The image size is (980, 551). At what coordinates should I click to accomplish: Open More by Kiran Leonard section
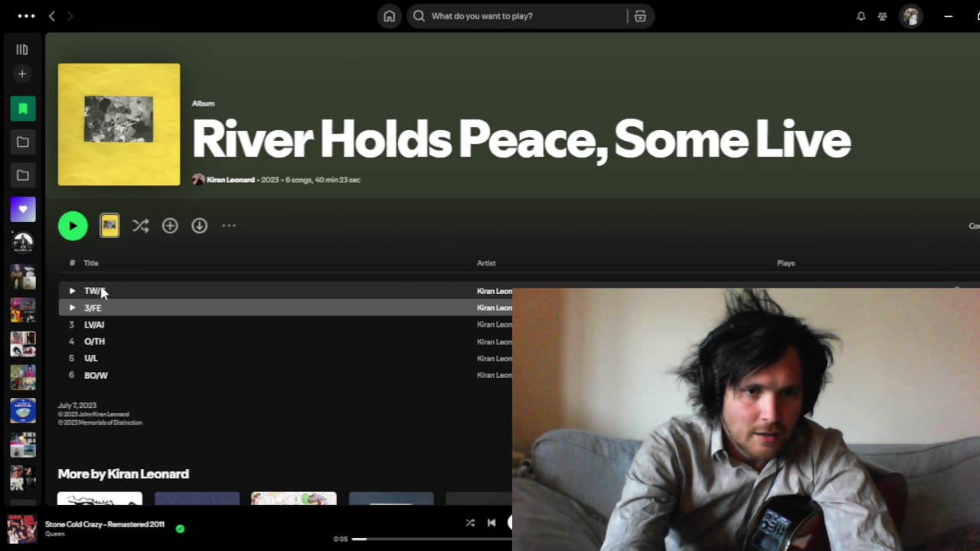click(123, 474)
